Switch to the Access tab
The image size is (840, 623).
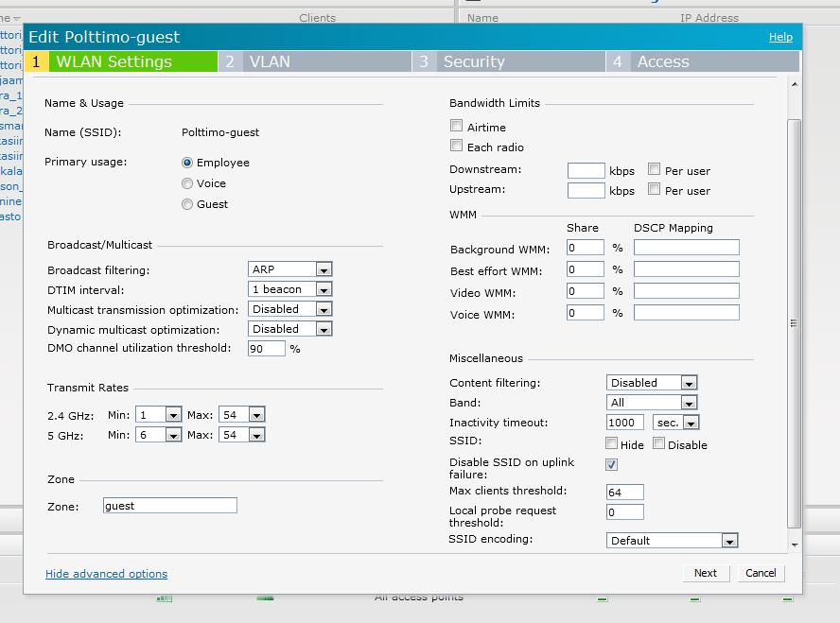[x=703, y=61]
